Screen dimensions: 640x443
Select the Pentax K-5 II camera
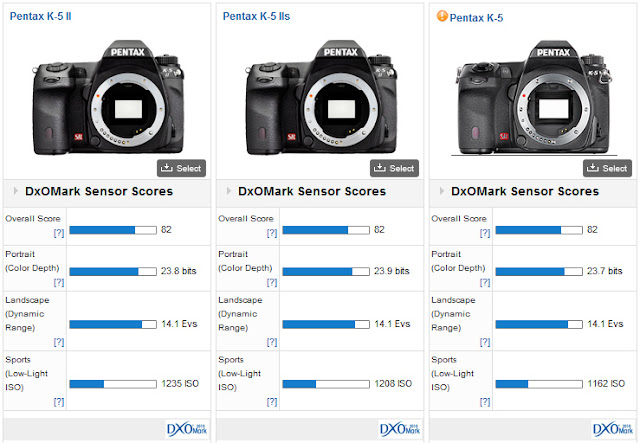point(180,168)
